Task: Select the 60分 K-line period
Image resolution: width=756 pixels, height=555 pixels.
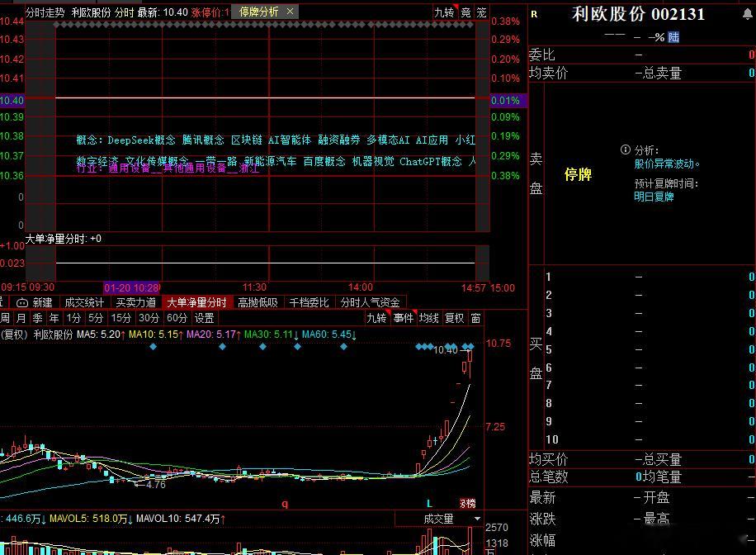Action: click(177, 318)
